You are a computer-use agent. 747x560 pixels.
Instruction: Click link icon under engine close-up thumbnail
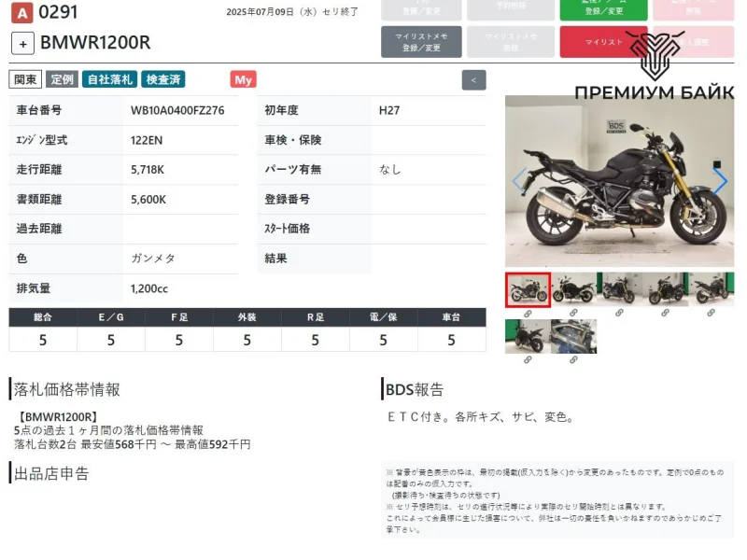pos(573,359)
